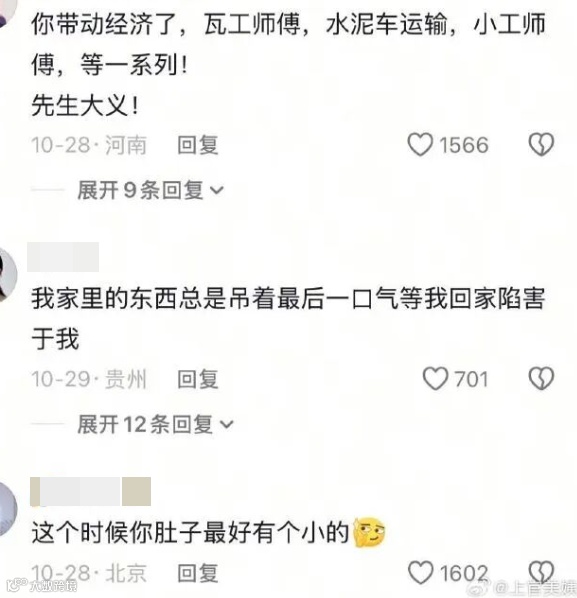Tap broken heart on the 贵州 comment
This screenshot has width=577, height=598.
541,378
